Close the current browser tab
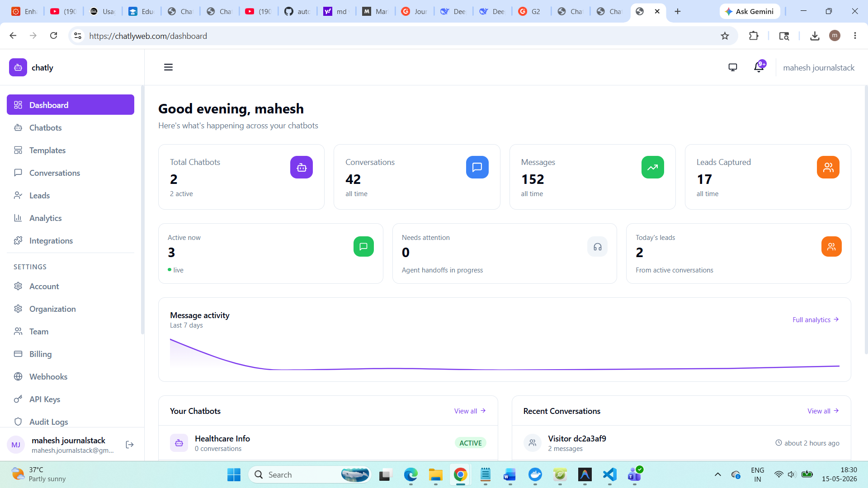 657,11
